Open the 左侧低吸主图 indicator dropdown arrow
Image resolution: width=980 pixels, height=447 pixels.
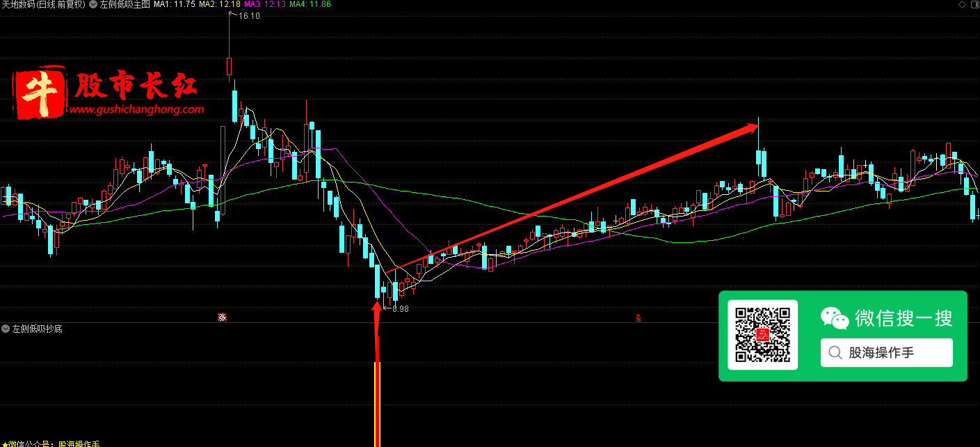coord(93,4)
